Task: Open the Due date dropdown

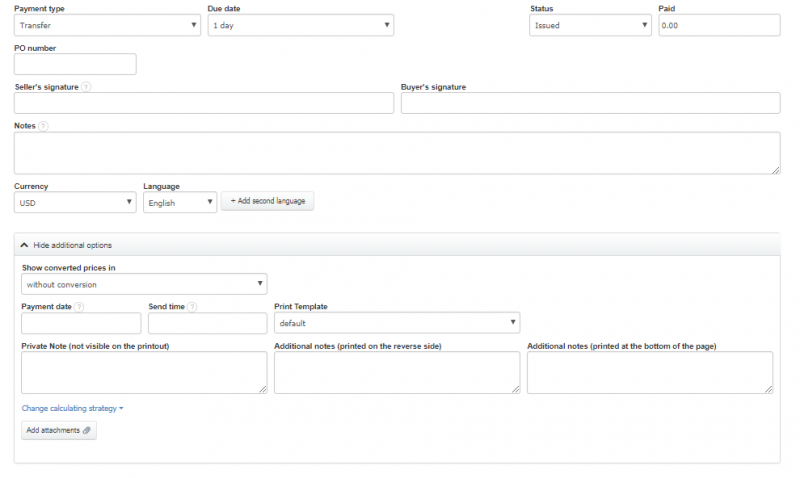Action: tap(300, 25)
